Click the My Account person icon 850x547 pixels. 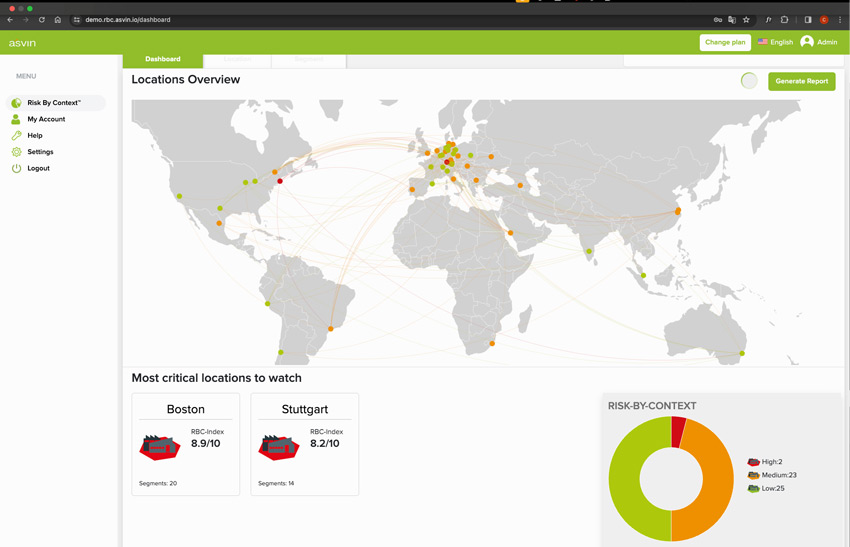16,119
